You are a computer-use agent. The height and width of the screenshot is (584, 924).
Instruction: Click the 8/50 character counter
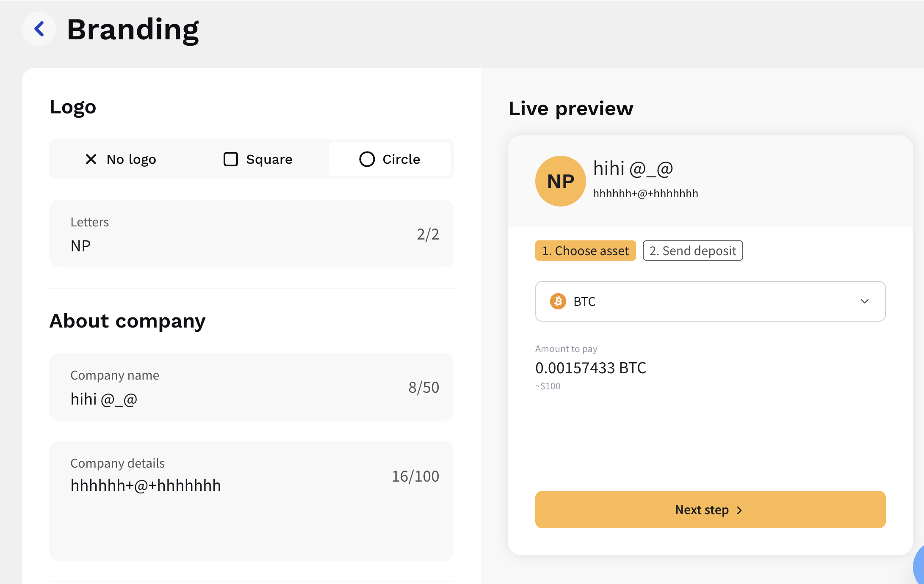click(423, 387)
